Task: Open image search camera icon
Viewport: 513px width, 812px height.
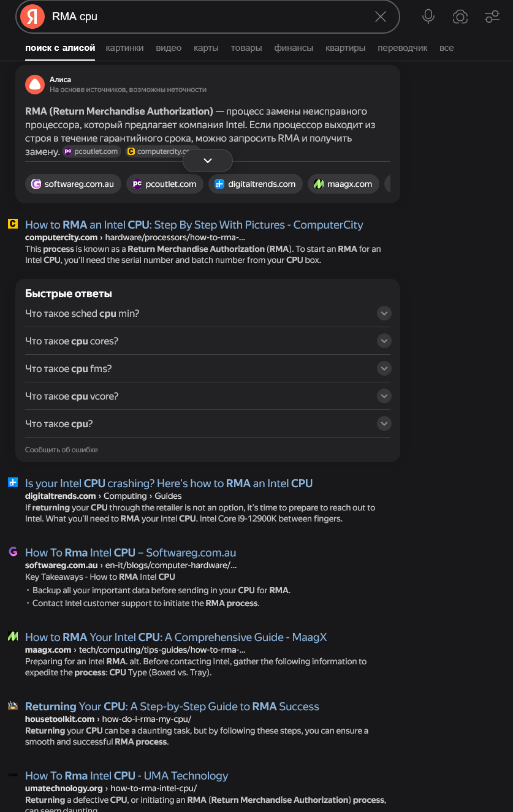Action: tap(460, 17)
